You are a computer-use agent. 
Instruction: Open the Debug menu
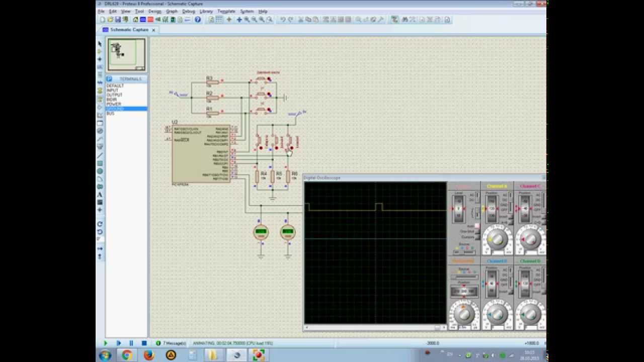[189, 11]
